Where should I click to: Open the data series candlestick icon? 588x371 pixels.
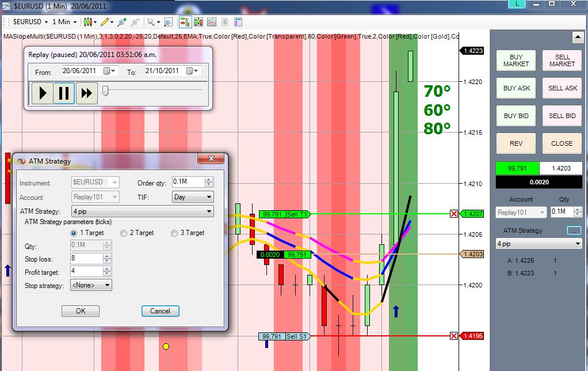[x=198, y=22]
